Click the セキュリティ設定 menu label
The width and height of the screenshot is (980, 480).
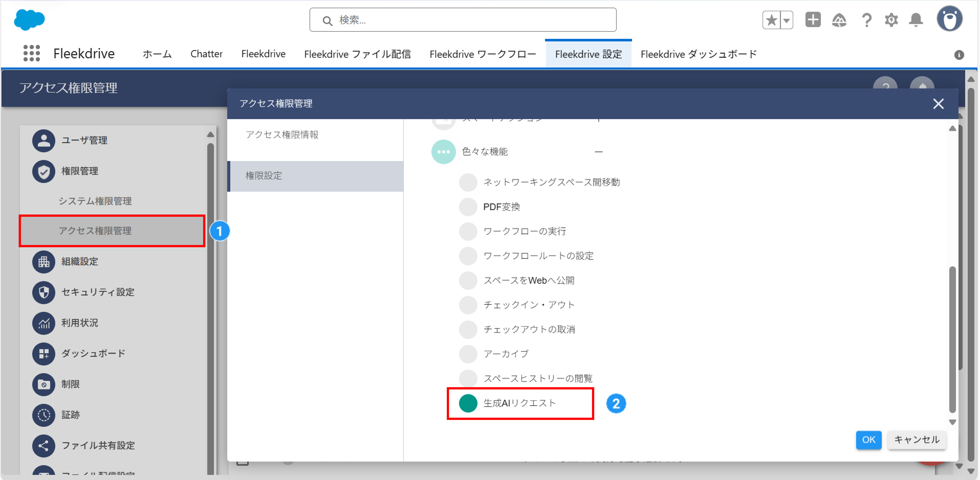coord(98,292)
